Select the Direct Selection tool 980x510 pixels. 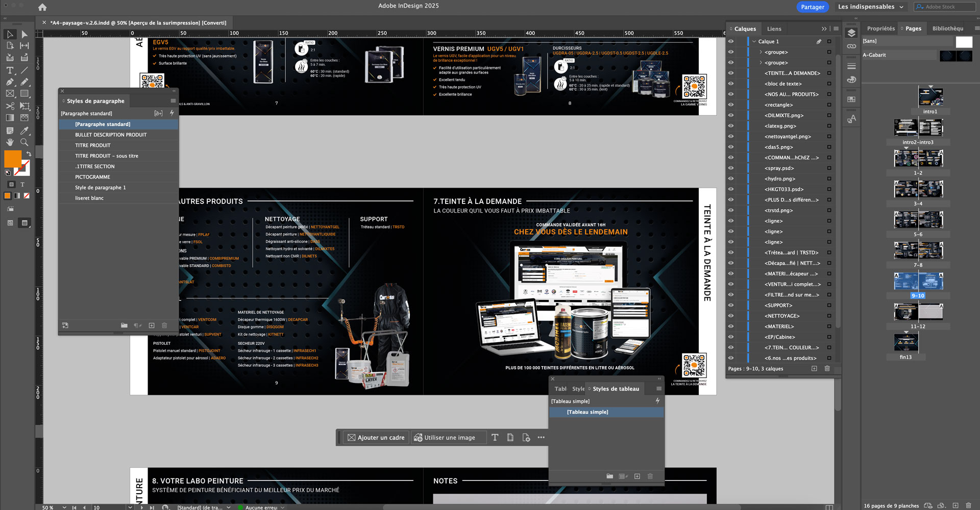(24, 34)
